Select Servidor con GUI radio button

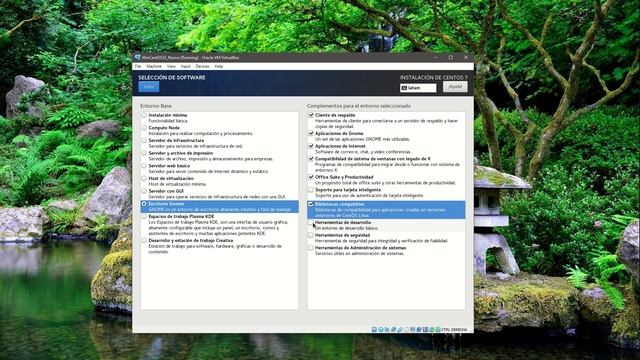coord(144,191)
